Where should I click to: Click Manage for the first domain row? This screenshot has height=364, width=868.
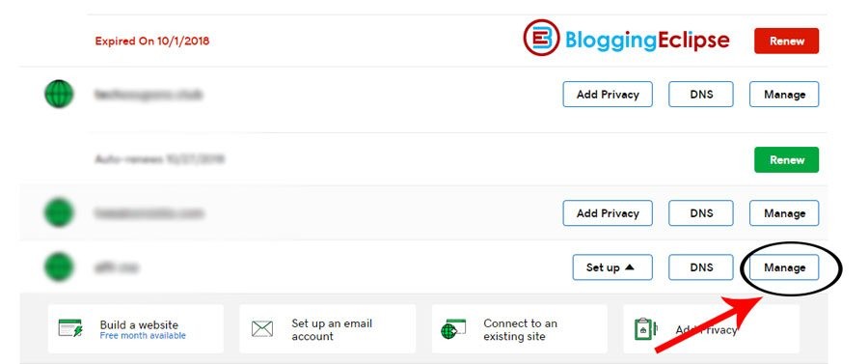(x=784, y=95)
